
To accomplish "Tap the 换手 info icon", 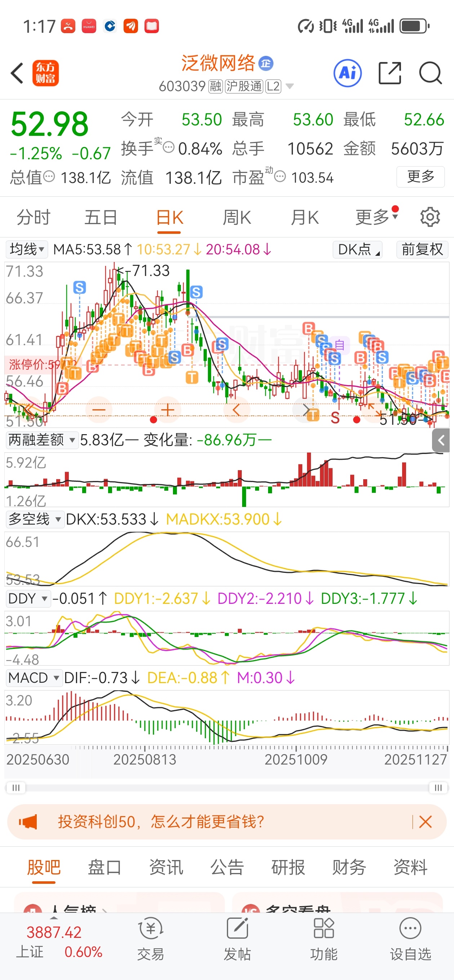I will click(x=169, y=147).
